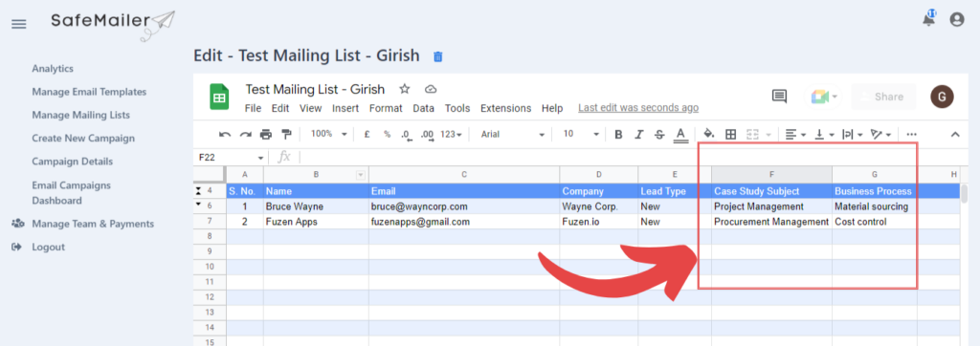Viewport: 980px width, 346px height.
Task: Open the filter toggle in column B header
Action: pos(360,175)
